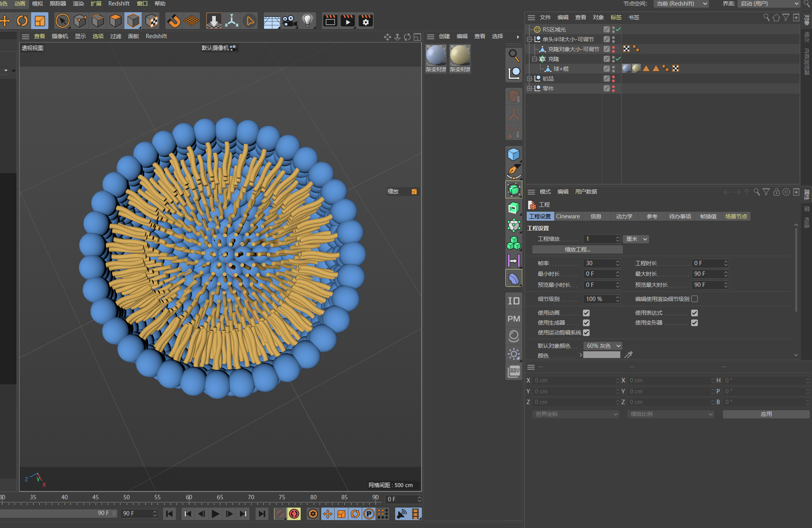The width and height of the screenshot is (812, 528).
Task: Toggle green checkmark on RS区域光 object
Action: coord(618,29)
